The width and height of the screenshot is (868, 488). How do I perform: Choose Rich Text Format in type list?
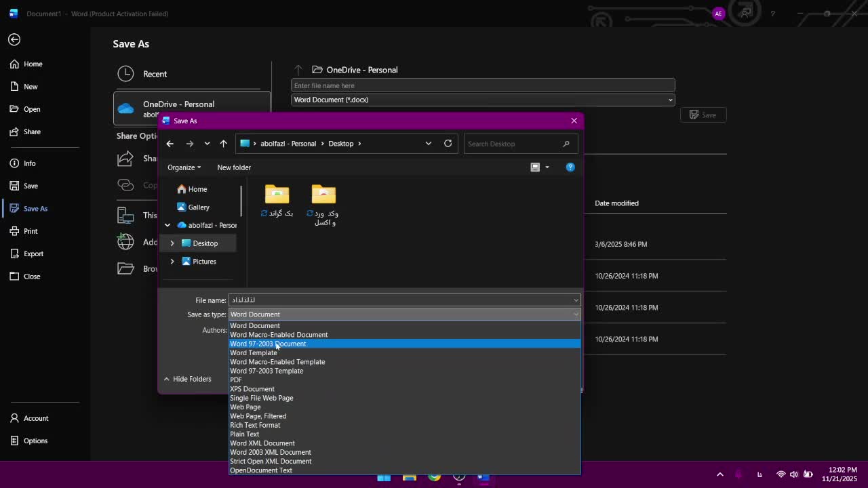[255, 425]
